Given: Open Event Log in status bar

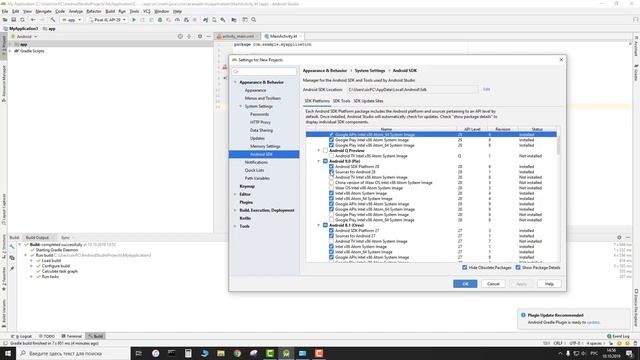Looking at the screenshot, I should coord(618,336).
